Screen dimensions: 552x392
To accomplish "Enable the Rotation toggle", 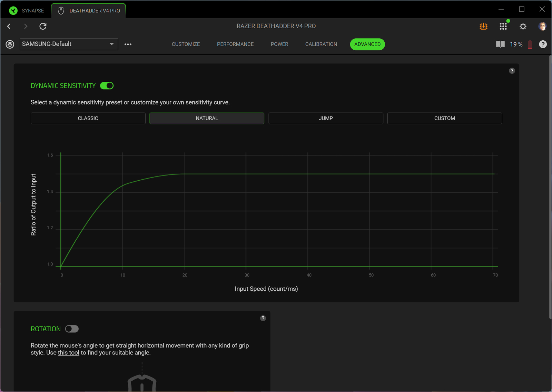I will pyautogui.click(x=72, y=329).
